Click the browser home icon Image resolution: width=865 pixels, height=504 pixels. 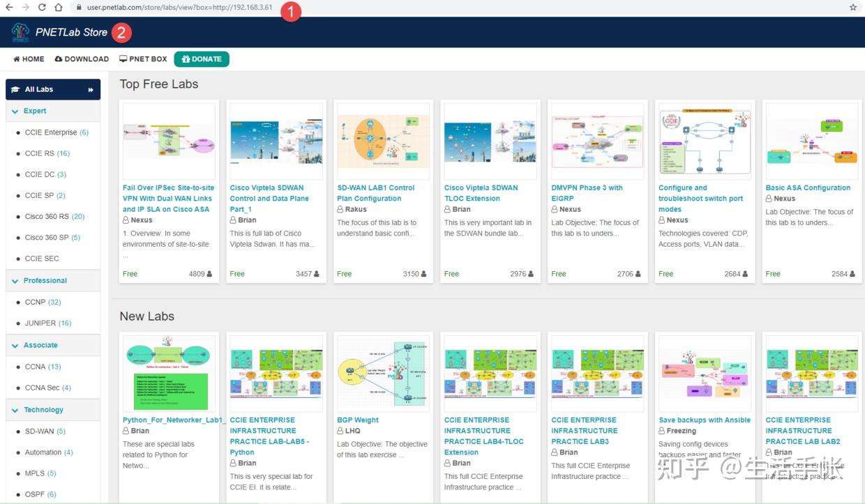pos(58,7)
